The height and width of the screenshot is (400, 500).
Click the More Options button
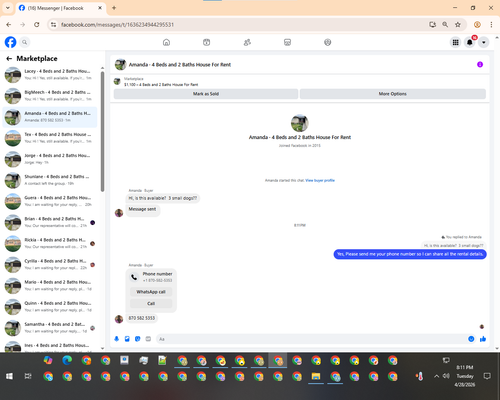click(x=393, y=94)
